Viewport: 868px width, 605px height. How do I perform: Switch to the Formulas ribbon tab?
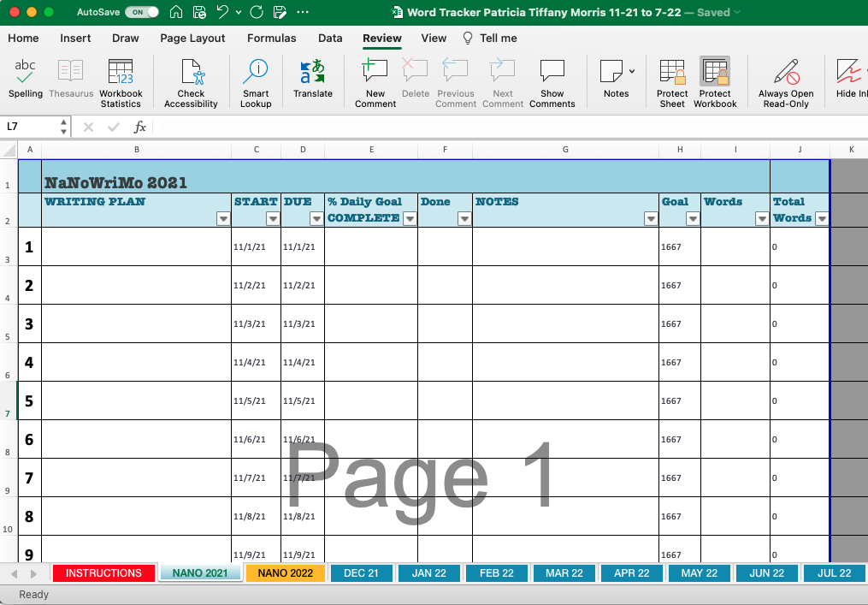(x=271, y=38)
